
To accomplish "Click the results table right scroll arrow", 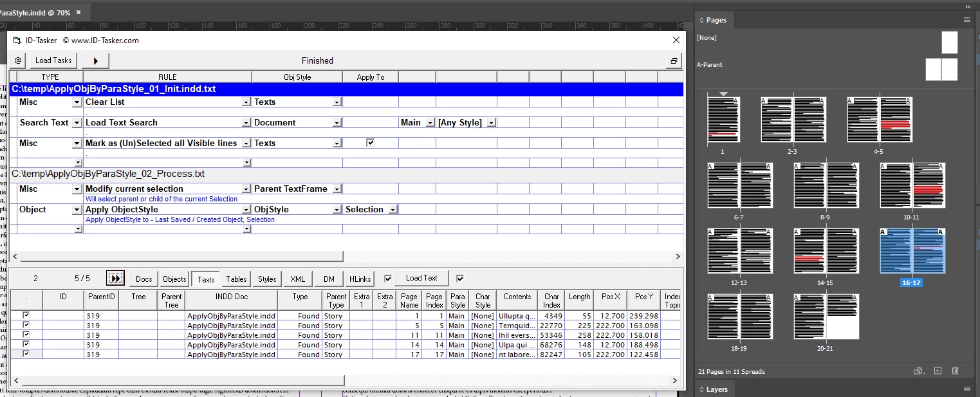I will 676,380.
